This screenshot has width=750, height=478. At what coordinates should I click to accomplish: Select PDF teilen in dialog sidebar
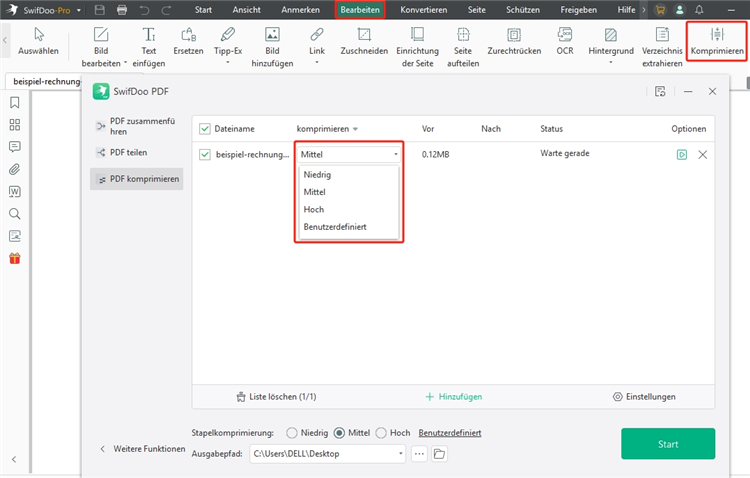pos(137,153)
